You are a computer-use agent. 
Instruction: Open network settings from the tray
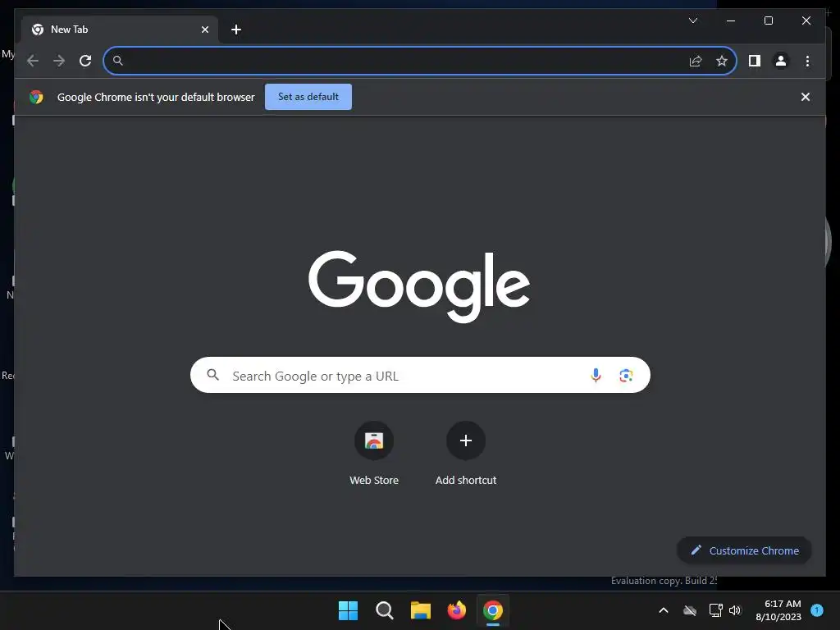point(715,610)
